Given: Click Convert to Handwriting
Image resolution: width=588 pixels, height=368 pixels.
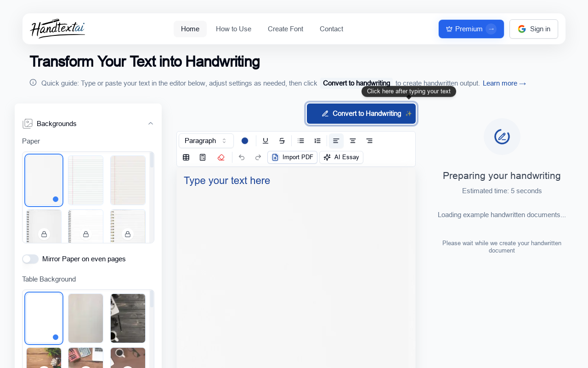Looking at the screenshot, I should coord(361,114).
